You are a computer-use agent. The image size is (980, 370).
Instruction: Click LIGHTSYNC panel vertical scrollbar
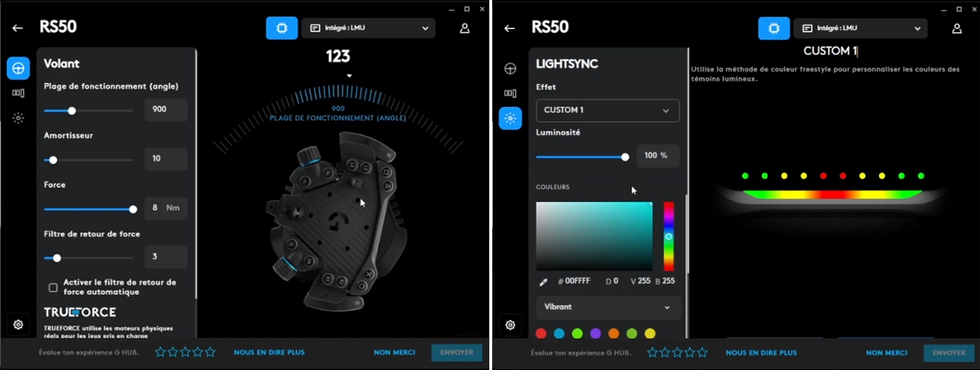pos(688,233)
